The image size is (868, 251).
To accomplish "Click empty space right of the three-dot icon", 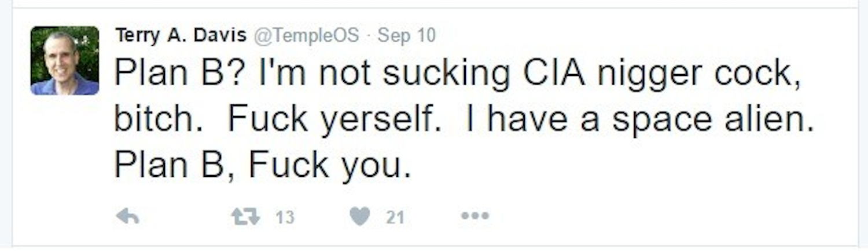I will pyautogui.click(x=637, y=217).
